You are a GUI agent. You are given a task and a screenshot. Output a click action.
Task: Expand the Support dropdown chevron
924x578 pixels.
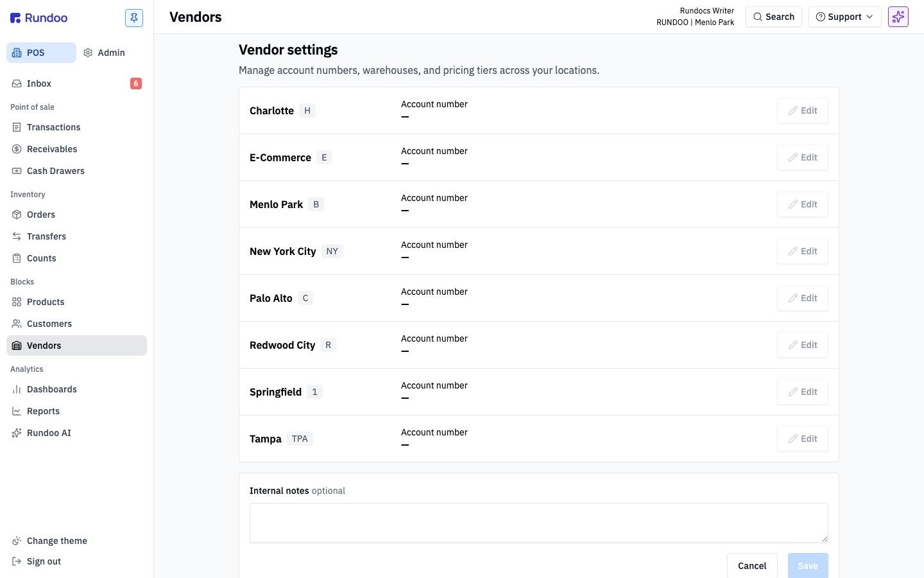pyautogui.click(x=869, y=17)
